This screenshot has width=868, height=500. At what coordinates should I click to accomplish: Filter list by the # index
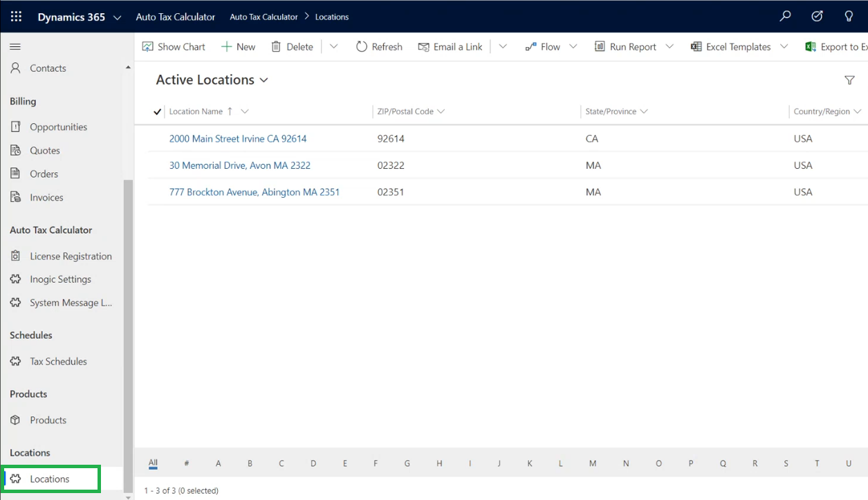(187, 463)
